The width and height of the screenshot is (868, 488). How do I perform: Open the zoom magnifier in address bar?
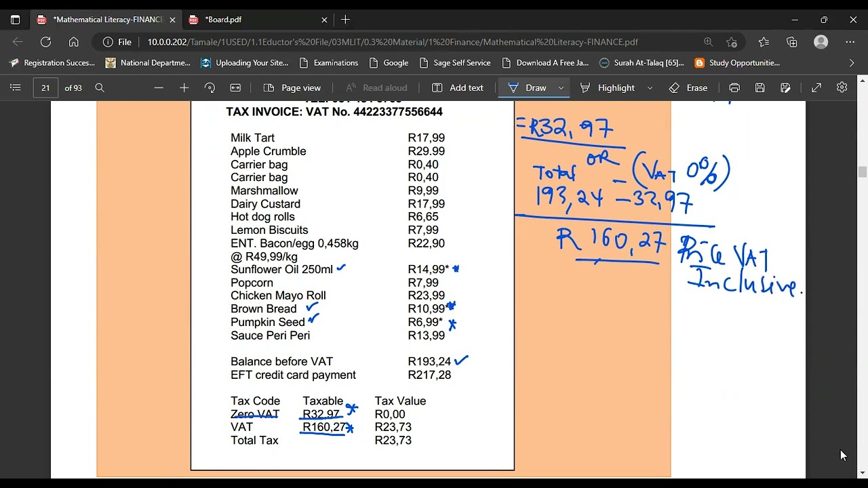tap(708, 42)
